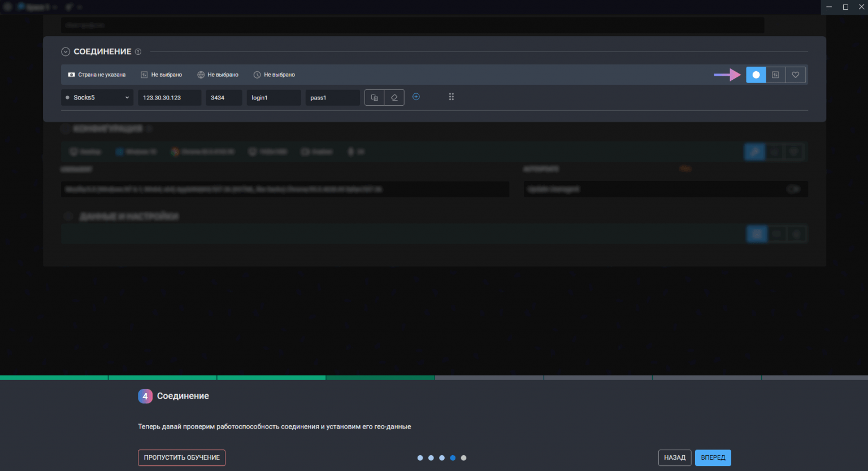This screenshot has height=471, width=868.
Task: Open the help icon beside СОЕДИНЕНИЕ
Action: 138,51
